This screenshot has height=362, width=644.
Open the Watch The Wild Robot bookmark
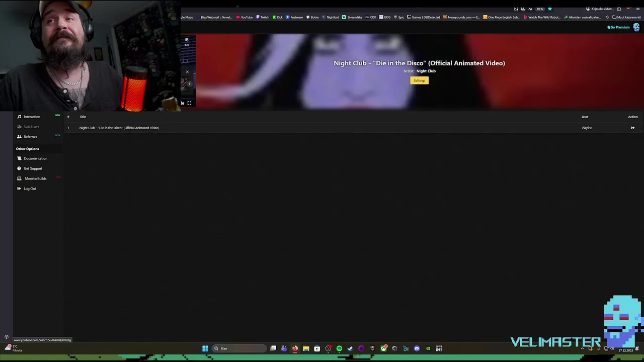(542, 17)
